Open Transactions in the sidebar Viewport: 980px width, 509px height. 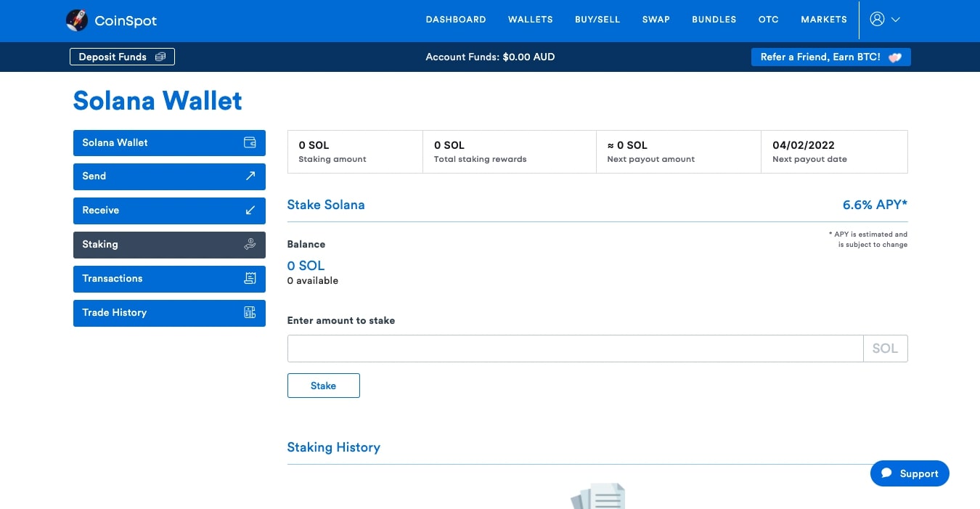pos(169,279)
